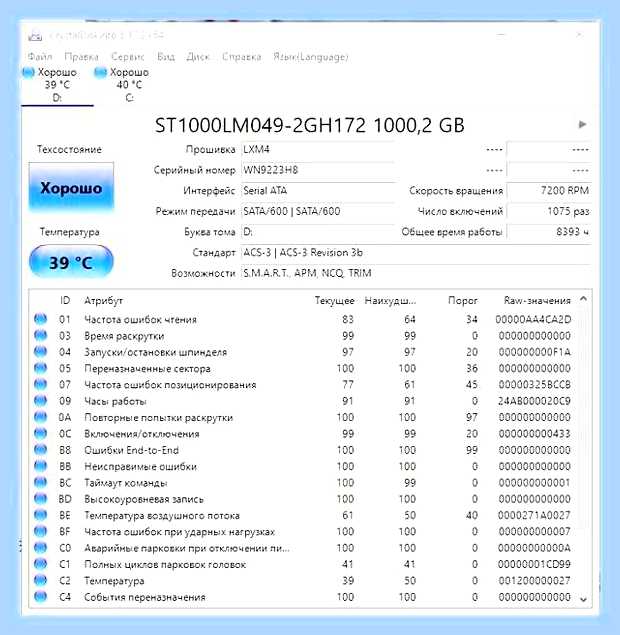Click the Текущее column header
Image resolution: width=620 pixels, height=635 pixels.
tap(335, 300)
